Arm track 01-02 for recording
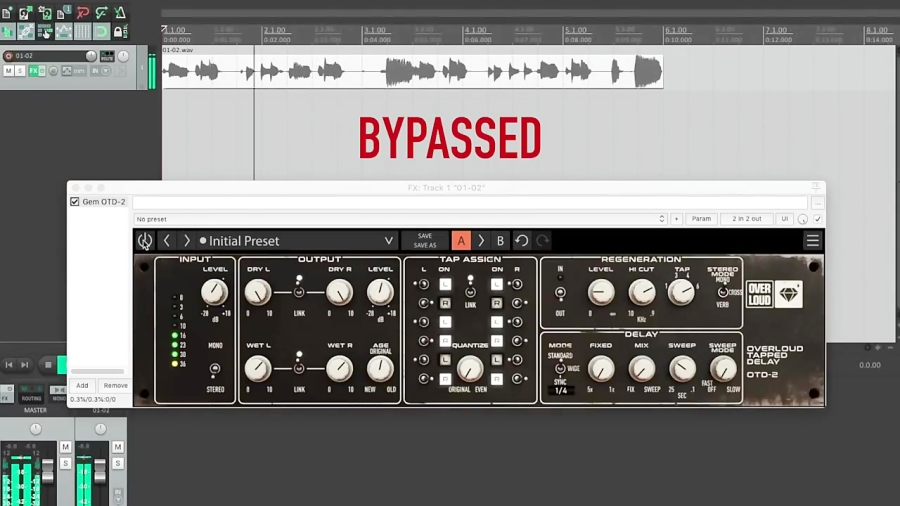 [x=8, y=56]
